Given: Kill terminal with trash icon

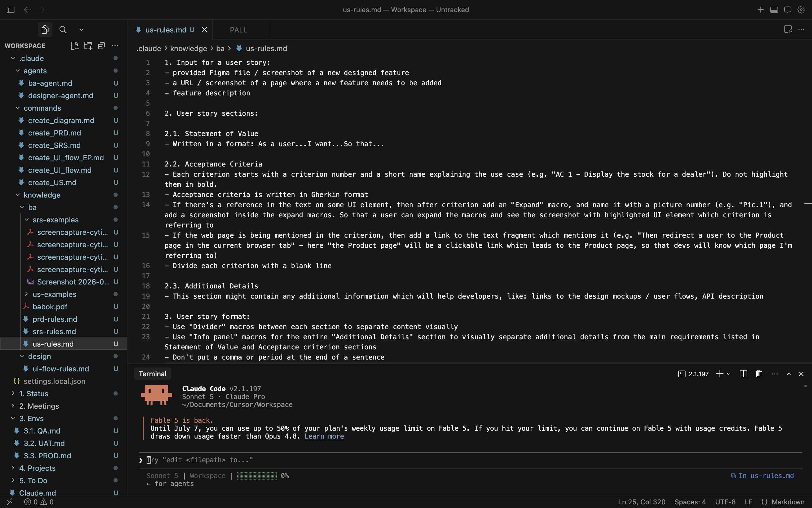Looking at the screenshot, I should click(759, 374).
